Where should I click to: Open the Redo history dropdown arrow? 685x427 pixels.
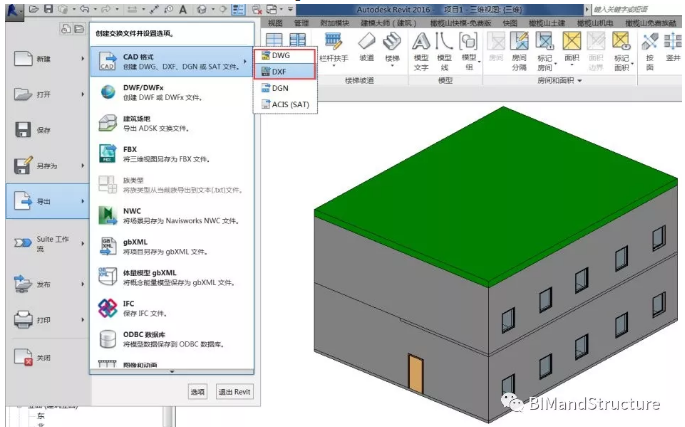[117, 9]
